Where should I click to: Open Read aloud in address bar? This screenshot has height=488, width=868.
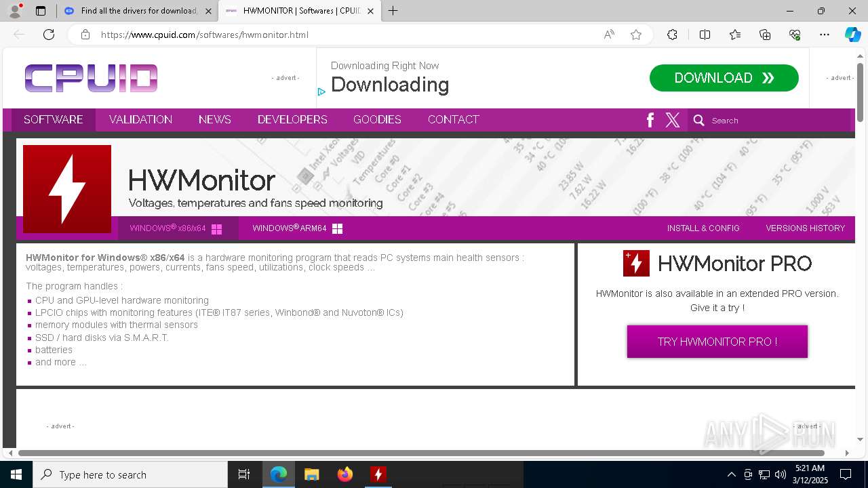pyautogui.click(x=609, y=35)
